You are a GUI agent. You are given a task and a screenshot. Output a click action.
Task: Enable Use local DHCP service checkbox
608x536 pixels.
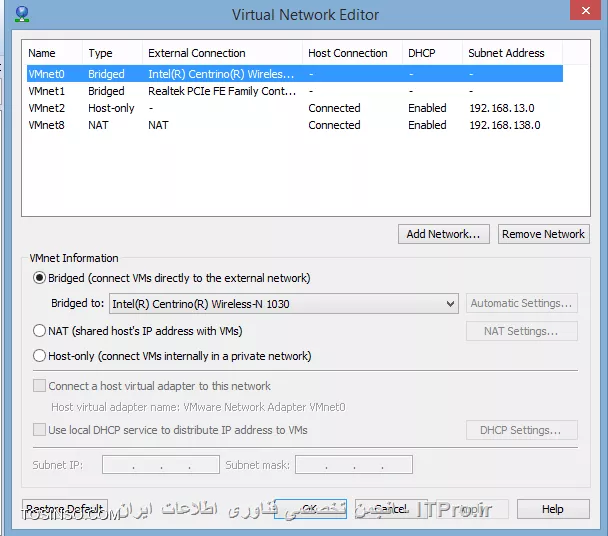pos(39,430)
